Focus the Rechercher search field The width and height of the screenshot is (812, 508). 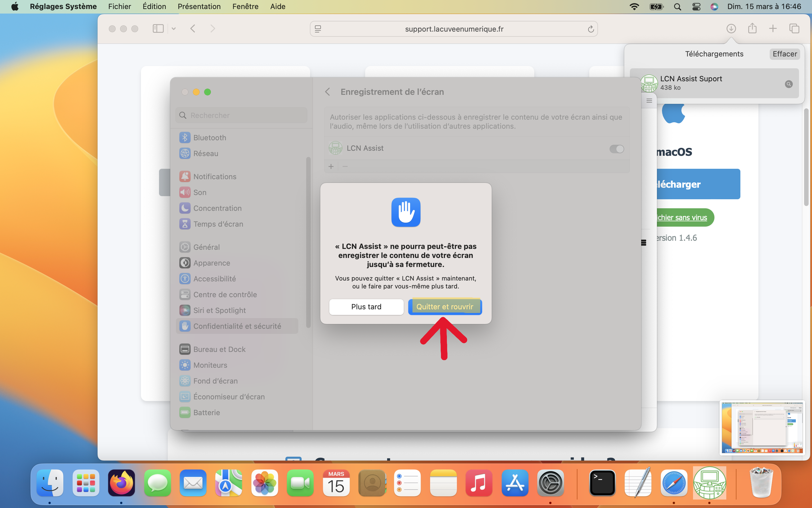241,115
